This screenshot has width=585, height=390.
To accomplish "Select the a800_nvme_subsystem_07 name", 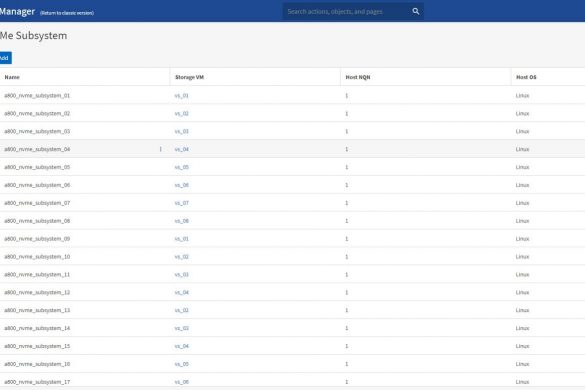I will pos(37,203).
